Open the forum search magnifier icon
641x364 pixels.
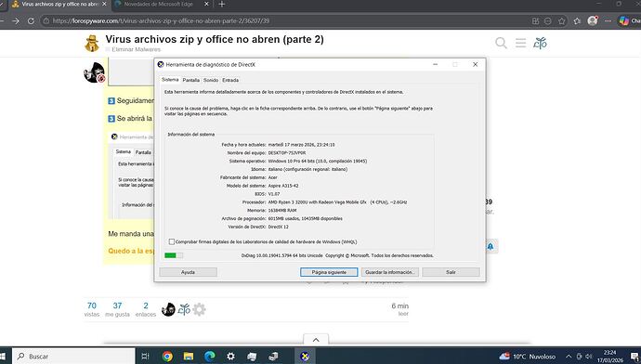click(x=501, y=43)
